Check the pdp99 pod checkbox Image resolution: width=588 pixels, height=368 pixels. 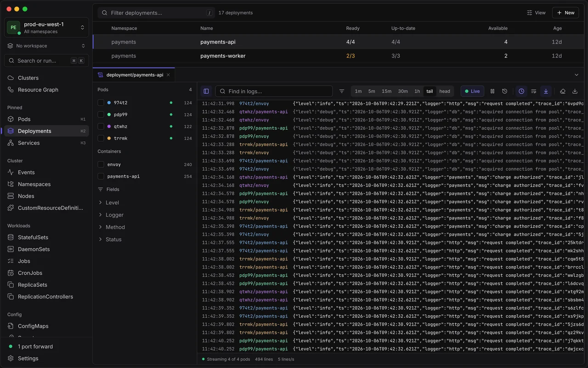click(101, 115)
